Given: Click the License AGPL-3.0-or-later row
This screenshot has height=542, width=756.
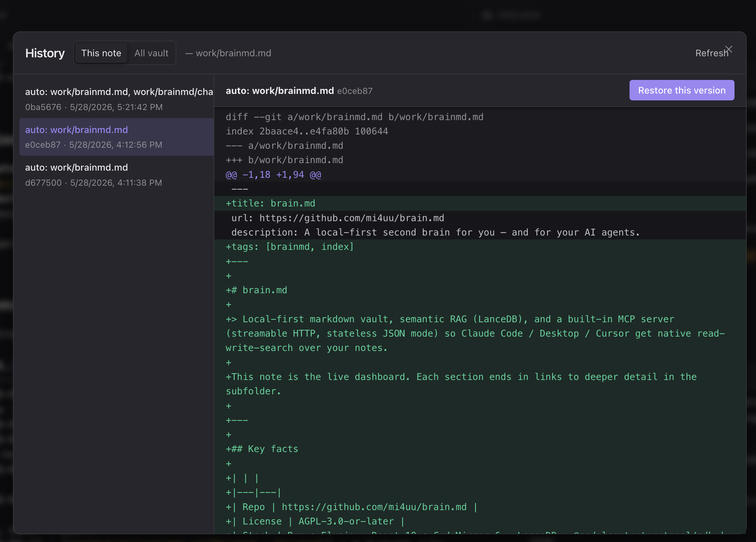Looking at the screenshot, I should coord(480,521).
